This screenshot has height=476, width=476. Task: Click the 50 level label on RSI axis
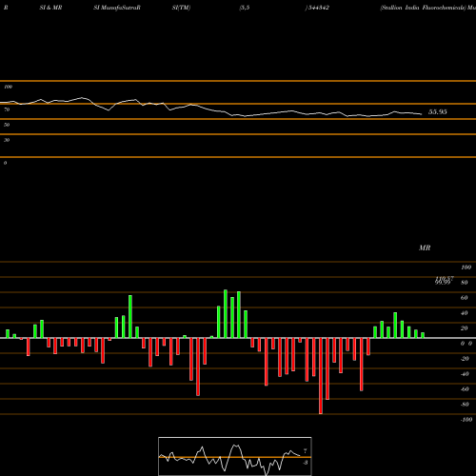7,125
